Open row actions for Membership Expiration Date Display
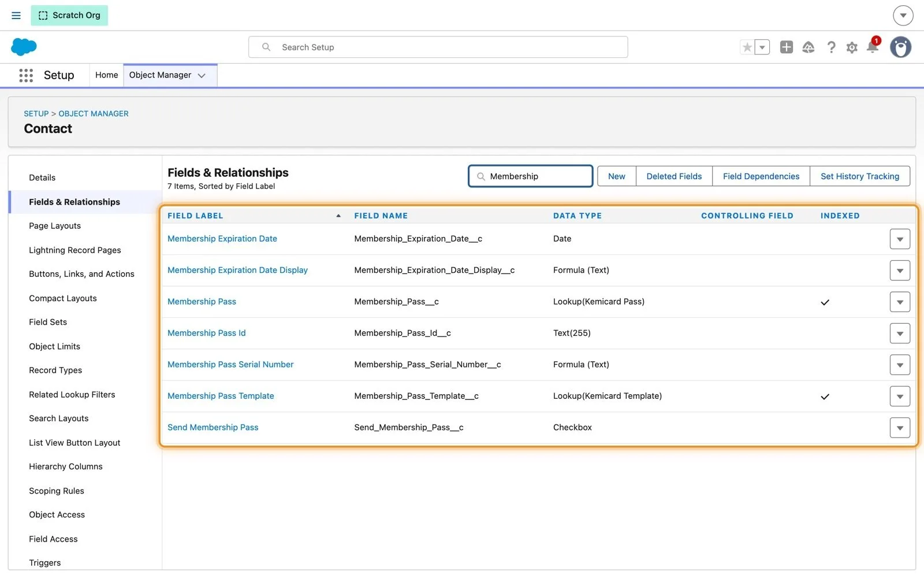Screen dimensions: 924x578 point(900,271)
